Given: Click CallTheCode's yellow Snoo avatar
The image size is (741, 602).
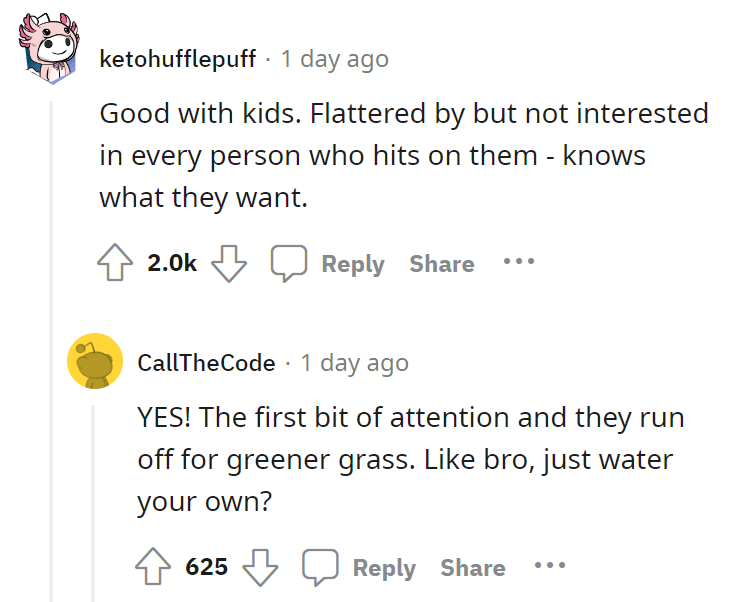Looking at the screenshot, I should pos(95,361).
